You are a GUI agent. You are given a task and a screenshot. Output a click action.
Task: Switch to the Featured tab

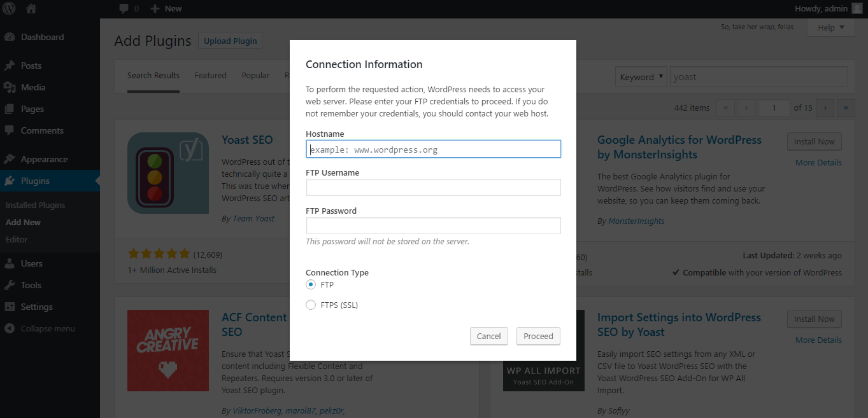point(210,75)
